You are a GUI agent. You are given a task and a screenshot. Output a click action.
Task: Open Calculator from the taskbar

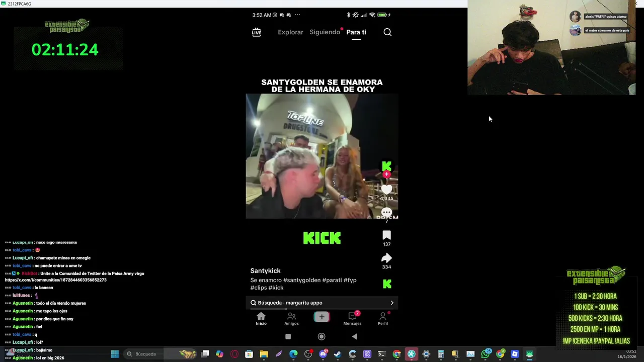click(x=441, y=354)
